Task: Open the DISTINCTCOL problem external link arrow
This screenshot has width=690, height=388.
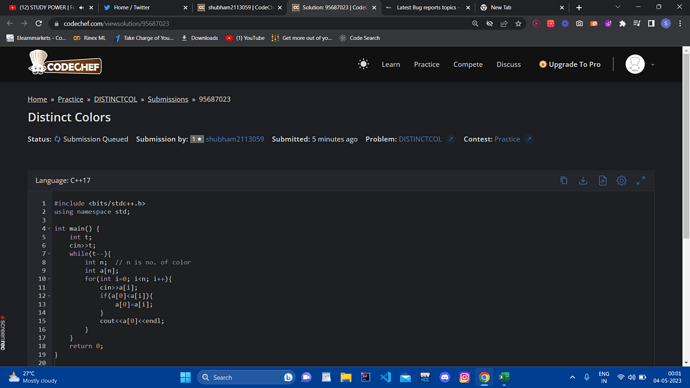Action: pyautogui.click(x=451, y=139)
